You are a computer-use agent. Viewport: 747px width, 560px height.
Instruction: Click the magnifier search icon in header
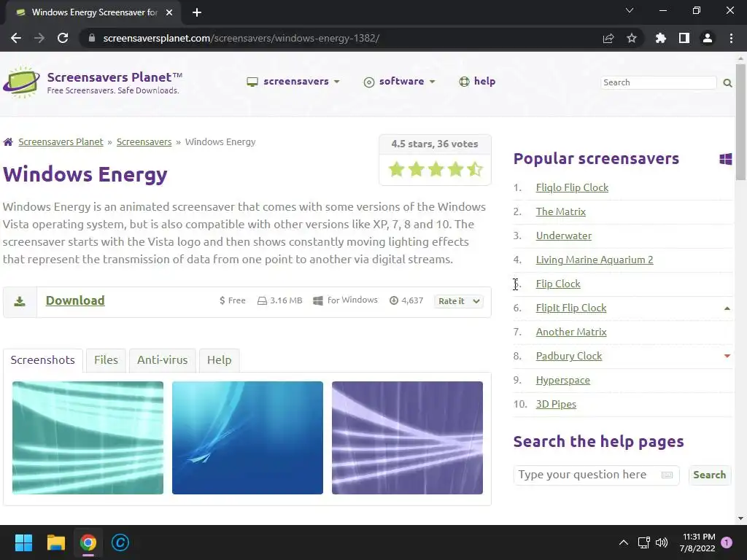[727, 83]
